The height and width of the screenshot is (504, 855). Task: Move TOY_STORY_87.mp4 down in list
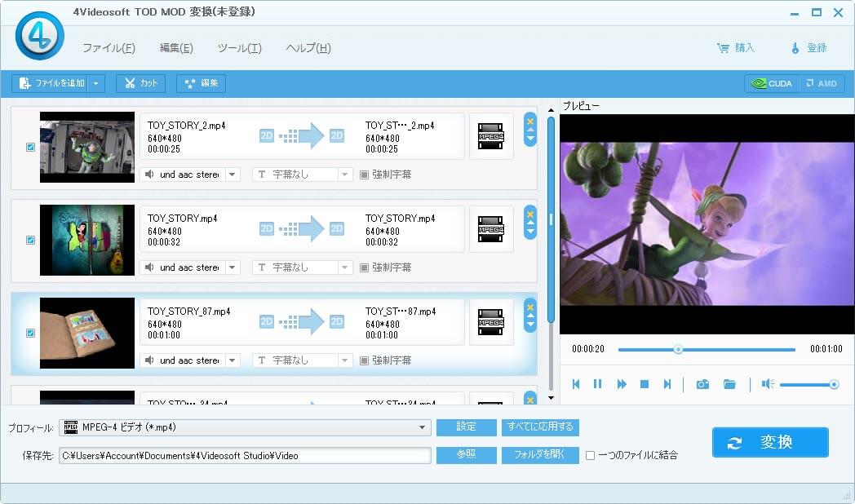tap(530, 325)
